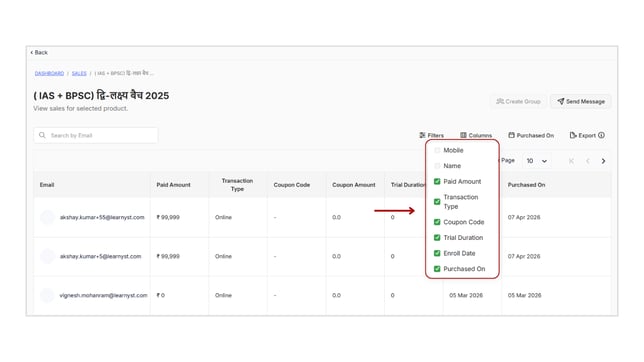644x362 pixels.
Task: Select email akshay.kumar+55@learnyst.com
Action: (102, 217)
